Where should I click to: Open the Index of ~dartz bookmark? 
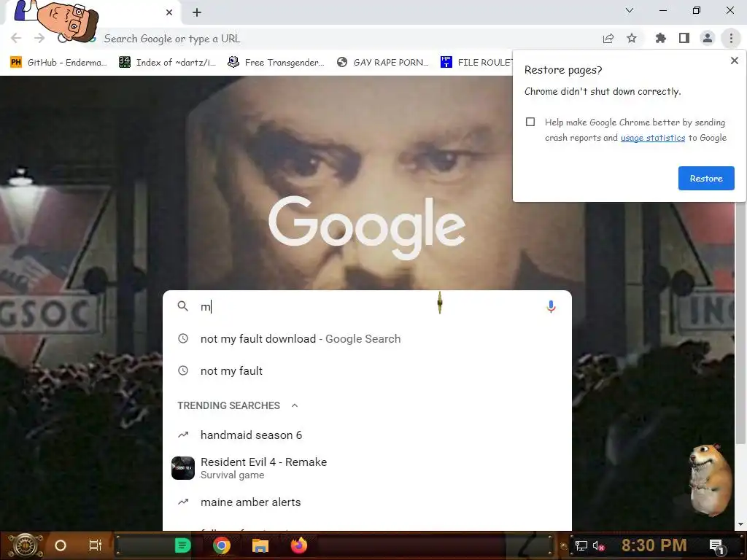pyautogui.click(x=167, y=63)
